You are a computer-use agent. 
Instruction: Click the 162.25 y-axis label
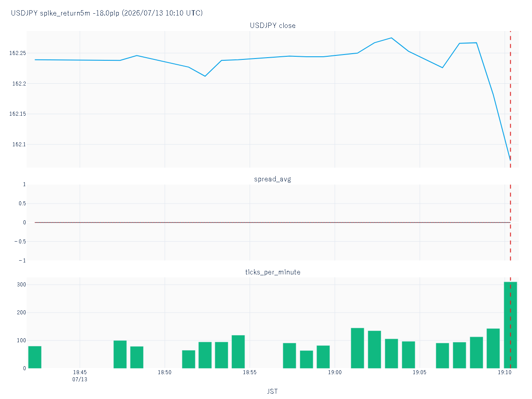coord(18,53)
